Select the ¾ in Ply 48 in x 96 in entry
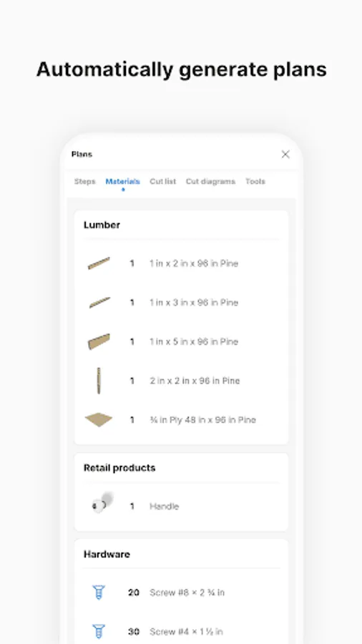The height and width of the screenshot is (644, 362). (x=182, y=420)
